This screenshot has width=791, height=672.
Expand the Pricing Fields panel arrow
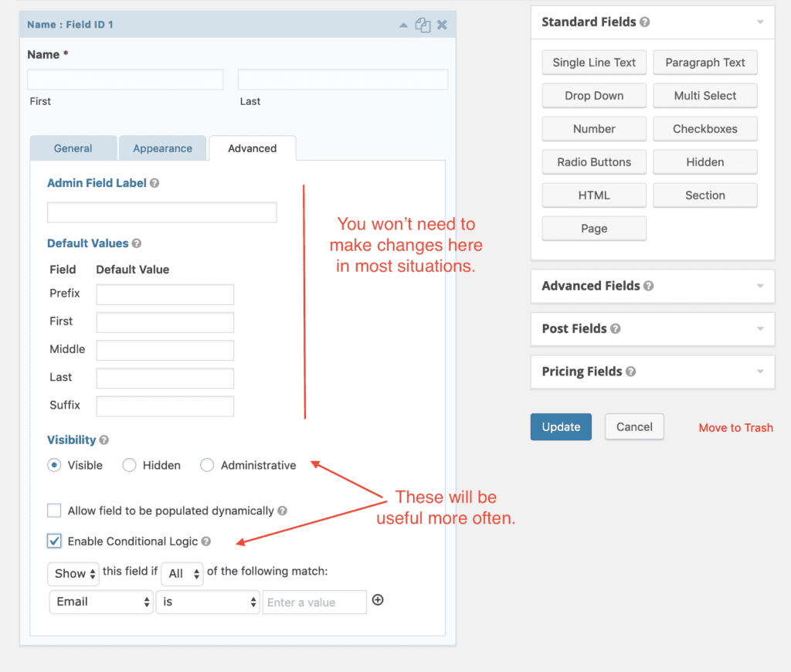pos(760,372)
